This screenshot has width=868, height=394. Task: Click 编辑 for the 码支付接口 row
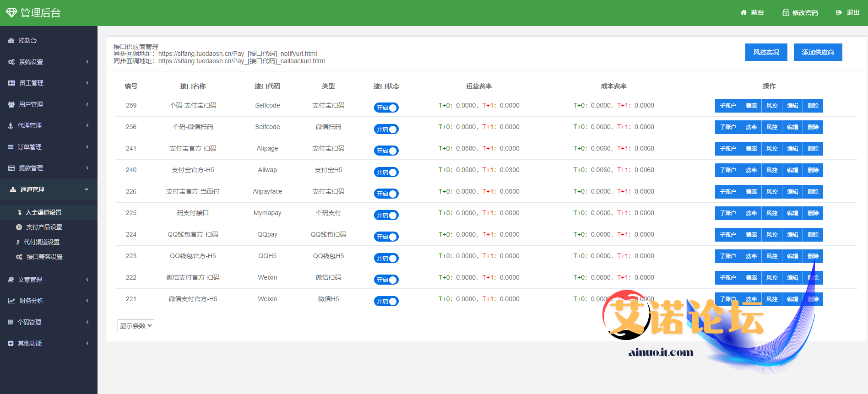click(792, 213)
